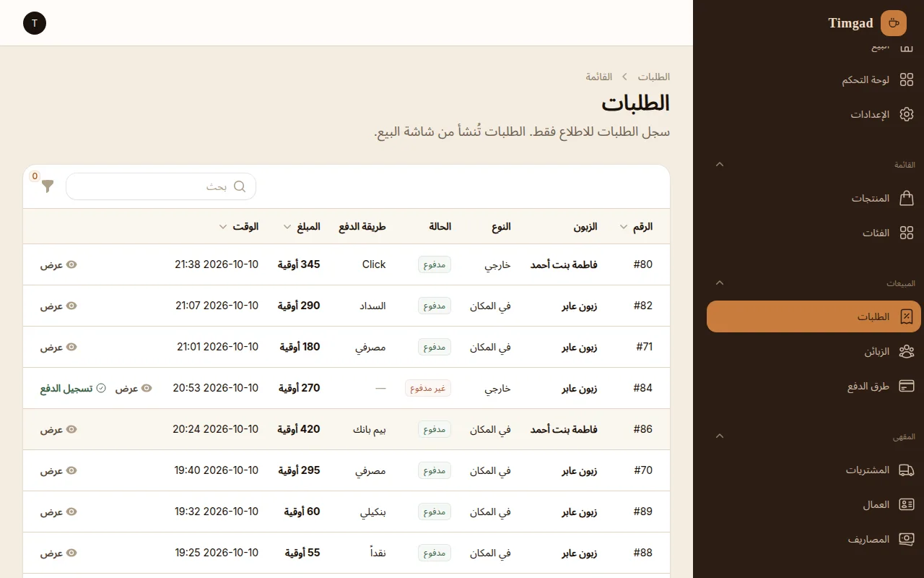
Task: Open the user avatar T menu
Action: [x=35, y=23]
